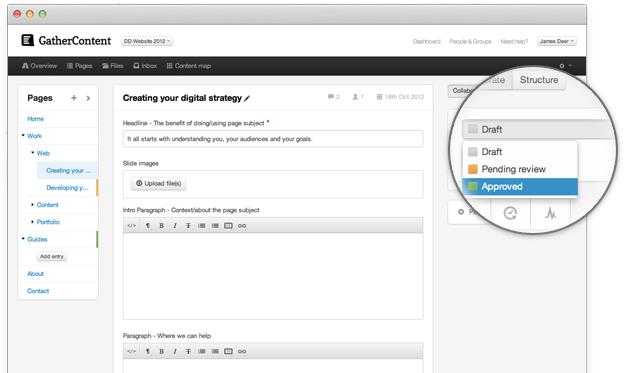624x373 pixels.
Task: Insert ordered list in Intro Paragraph toolbar
Action: point(215,226)
